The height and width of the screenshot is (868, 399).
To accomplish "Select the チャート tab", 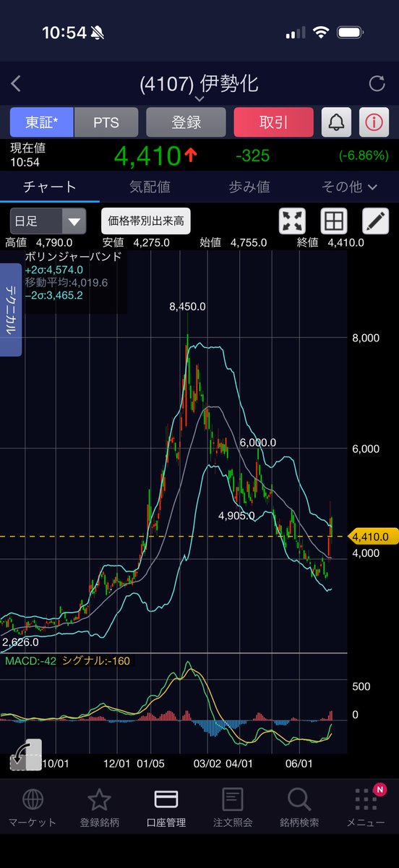I will [50, 187].
